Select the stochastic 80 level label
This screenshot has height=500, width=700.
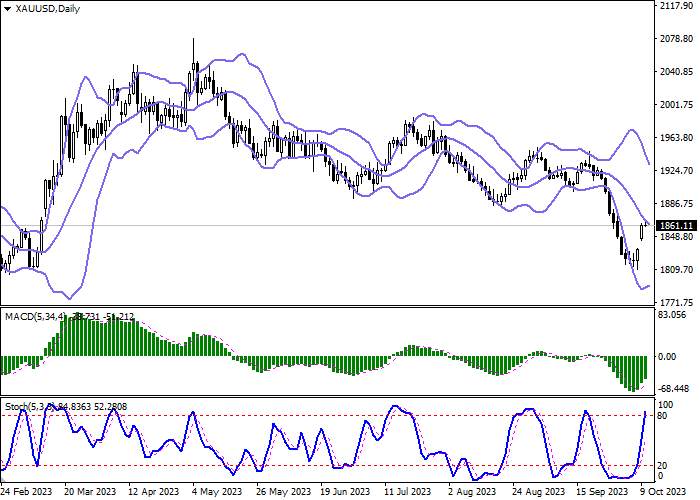tap(662, 416)
